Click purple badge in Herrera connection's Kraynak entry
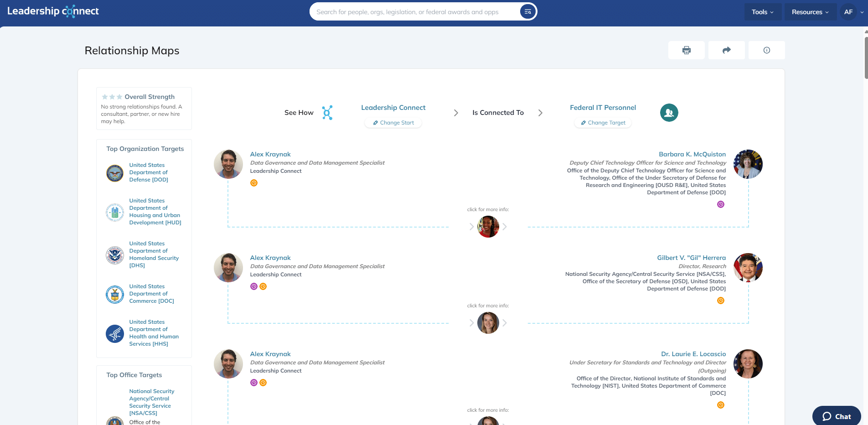 [254, 286]
